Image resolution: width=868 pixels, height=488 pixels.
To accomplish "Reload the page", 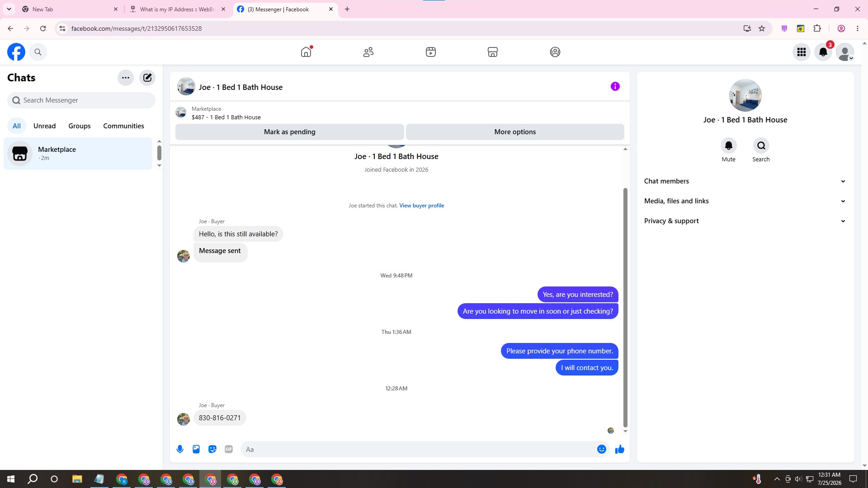I will 43,28.
